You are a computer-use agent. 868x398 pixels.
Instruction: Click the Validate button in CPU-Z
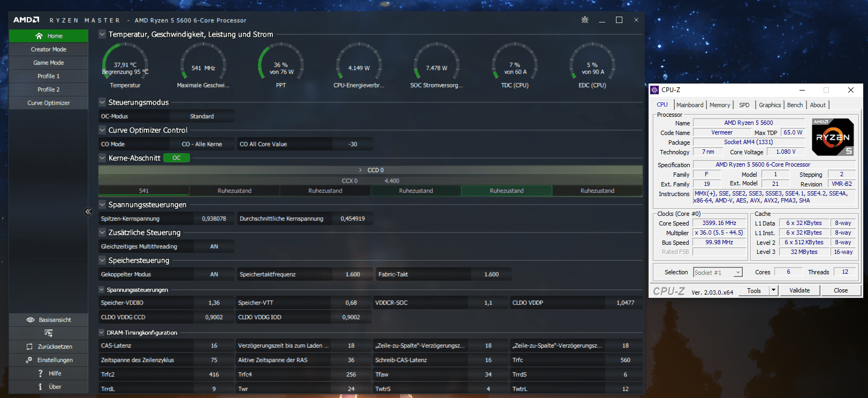click(x=800, y=290)
